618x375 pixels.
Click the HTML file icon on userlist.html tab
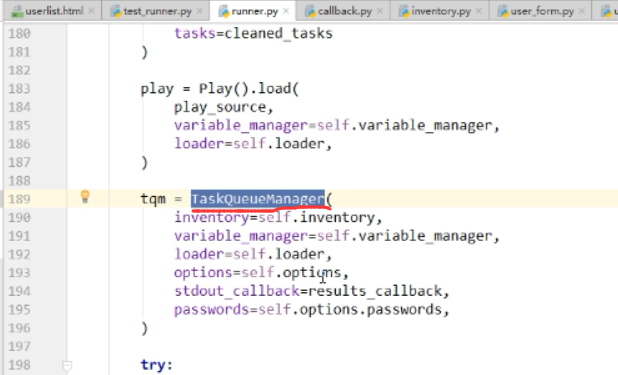pyautogui.click(x=17, y=11)
